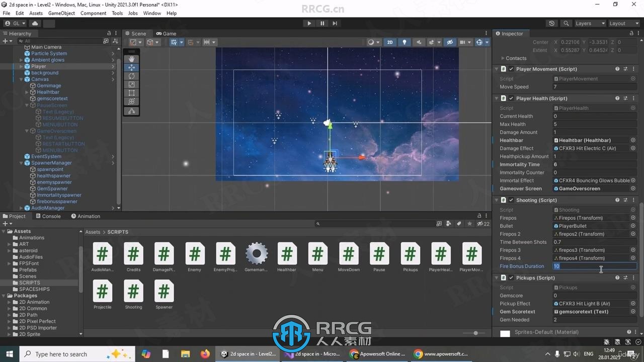Toggle 2D view mode button
This screenshot has width=644, height=362.
[x=390, y=42]
